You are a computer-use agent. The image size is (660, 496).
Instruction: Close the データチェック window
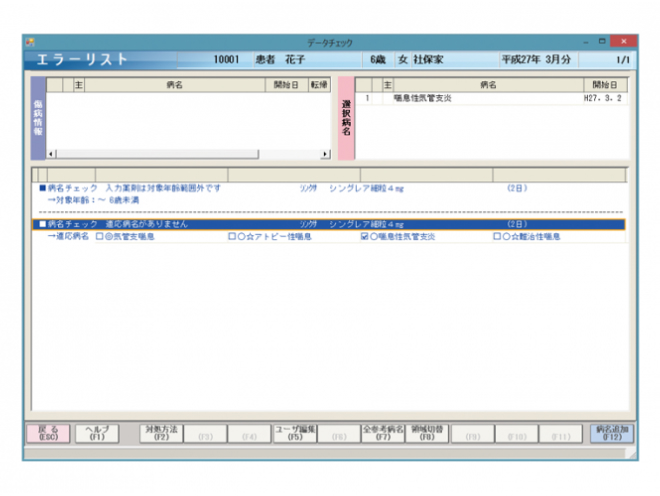coord(623,41)
